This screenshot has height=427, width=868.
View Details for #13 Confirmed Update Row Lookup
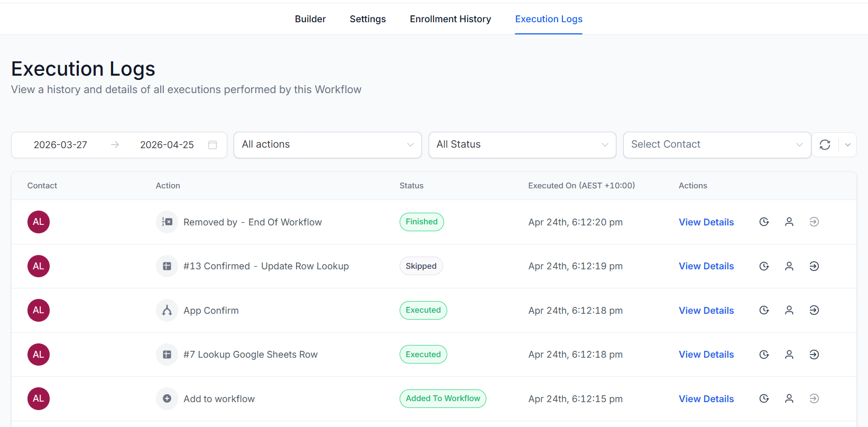[x=706, y=266]
